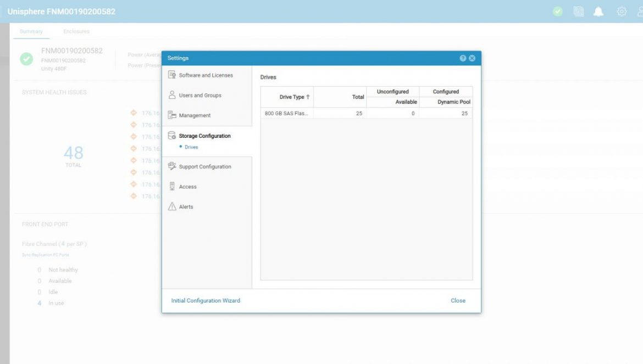The height and width of the screenshot is (364, 643).
Task: Click the Dynamic Pool column header
Action: (446, 102)
